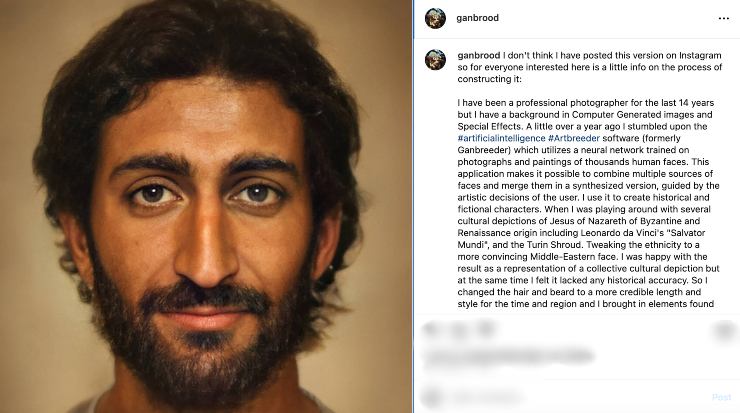The height and width of the screenshot is (413, 740).
Task: Tap the blurred comment bubble icon
Action: coord(458,329)
